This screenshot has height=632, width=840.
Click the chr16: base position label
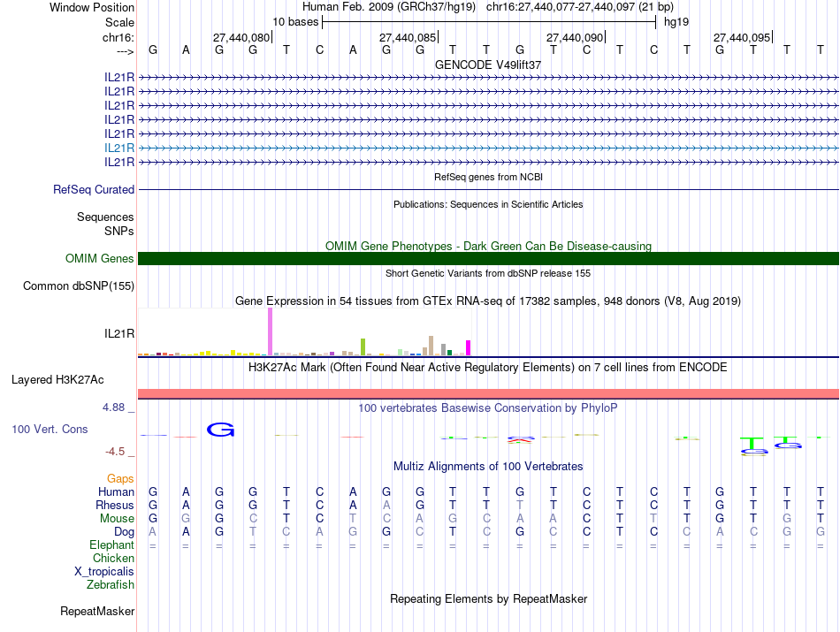tap(118, 37)
